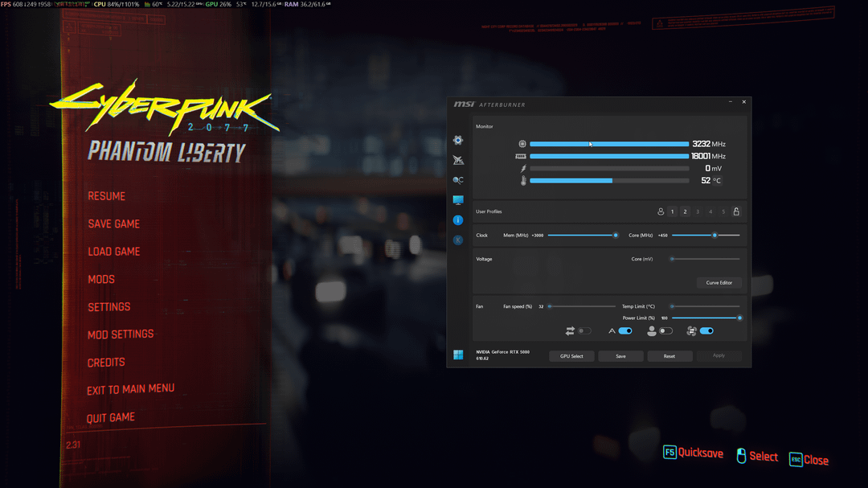Open Mod Settings menu entry
The width and height of the screenshot is (868, 488).
coord(120,334)
